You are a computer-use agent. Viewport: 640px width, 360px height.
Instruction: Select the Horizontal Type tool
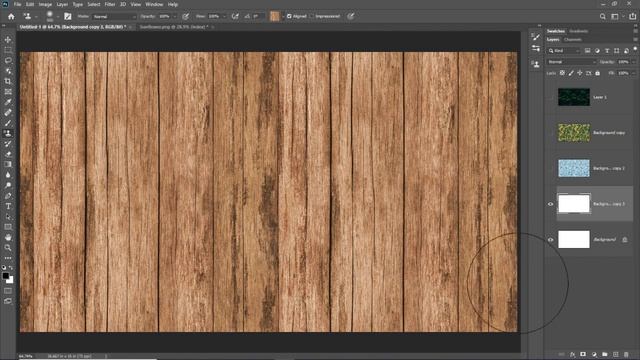click(8, 206)
